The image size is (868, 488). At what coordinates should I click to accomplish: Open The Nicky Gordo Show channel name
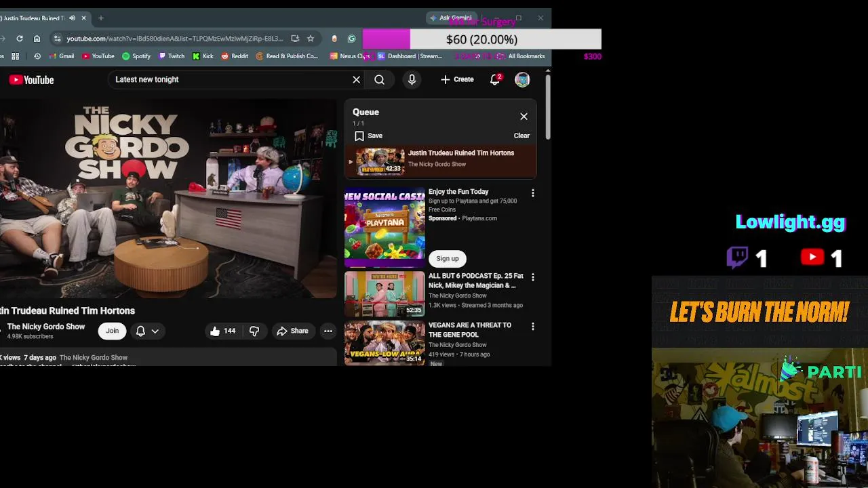(x=46, y=327)
